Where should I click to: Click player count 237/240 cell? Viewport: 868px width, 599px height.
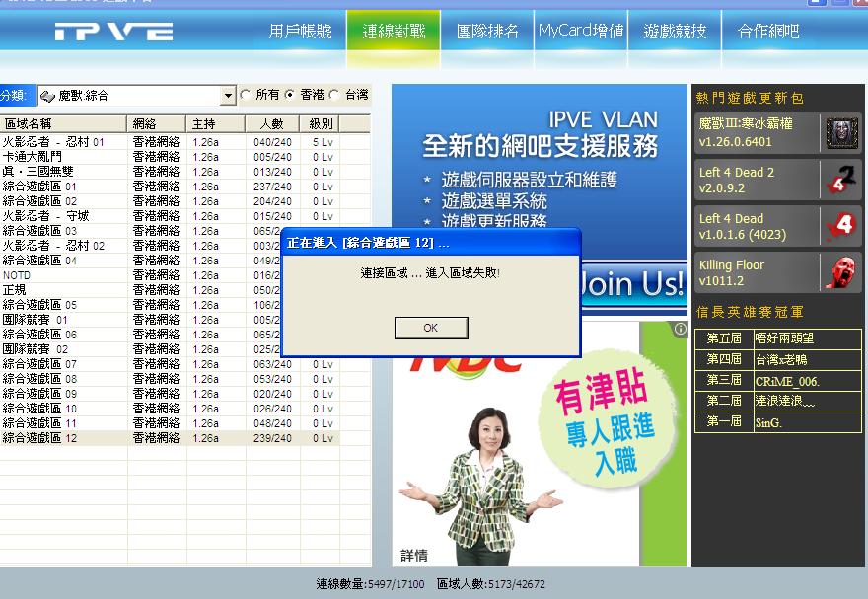[x=272, y=187]
